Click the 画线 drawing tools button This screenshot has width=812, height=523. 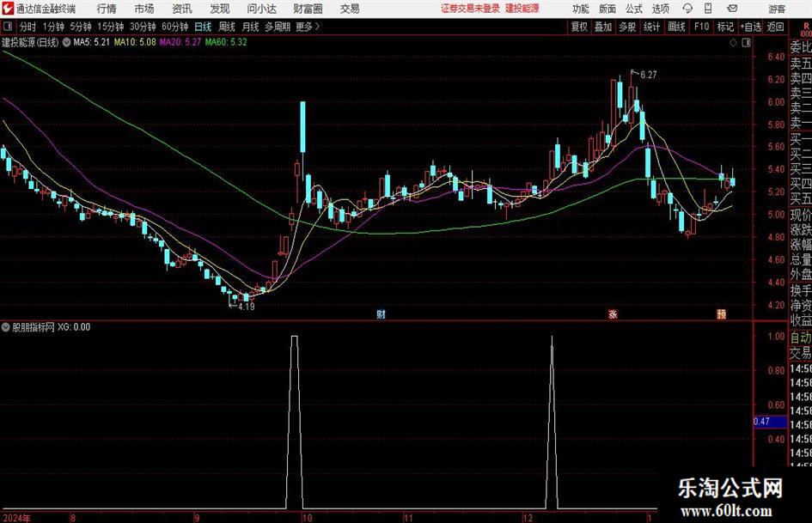[x=676, y=27]
